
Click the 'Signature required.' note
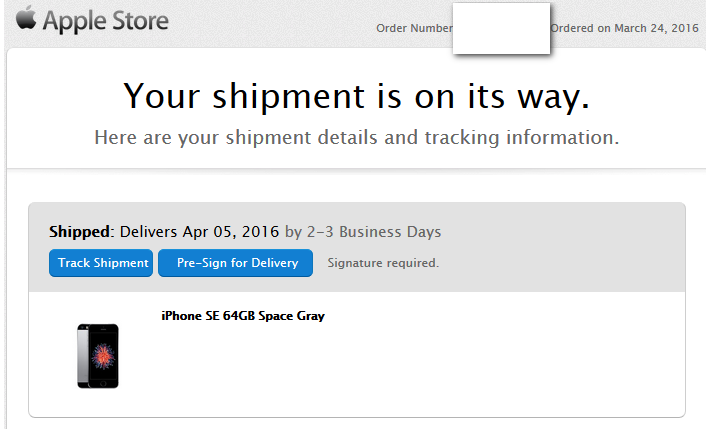(x=383, y=263)
